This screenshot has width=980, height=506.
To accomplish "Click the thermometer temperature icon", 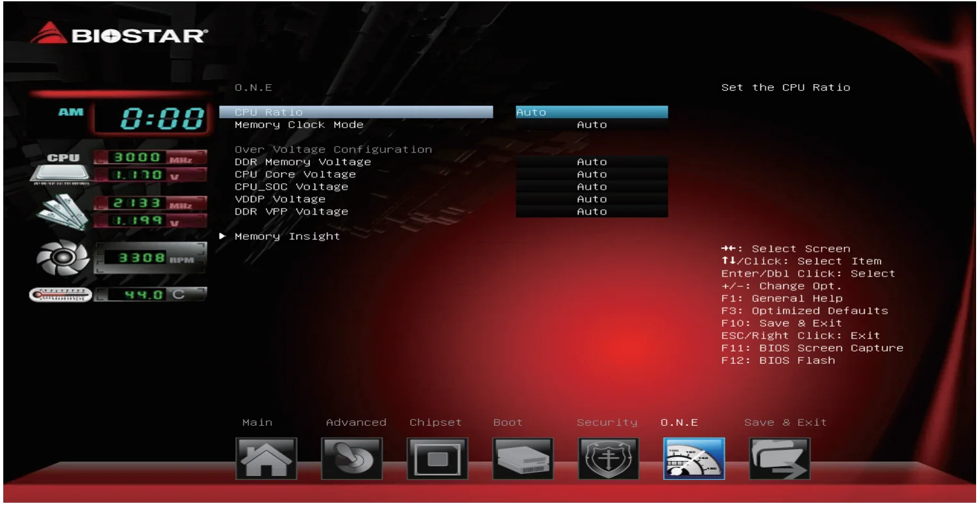I will tap(61, 295).
